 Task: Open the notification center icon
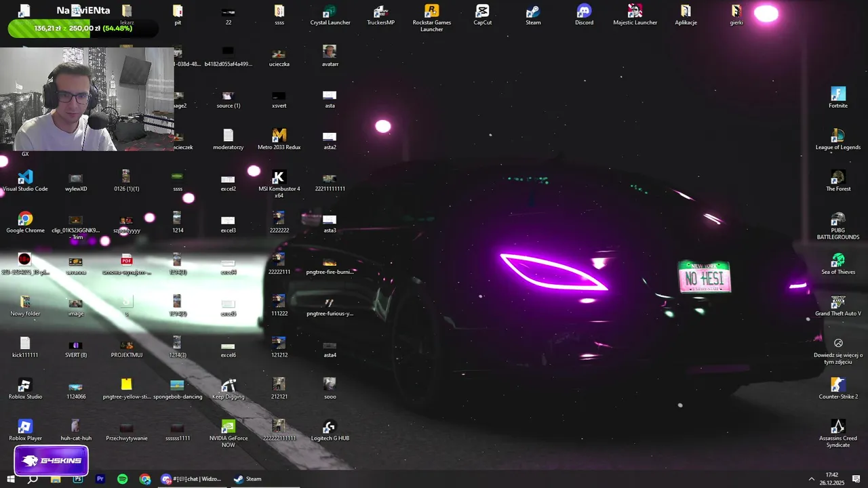(x=856, y=479)
